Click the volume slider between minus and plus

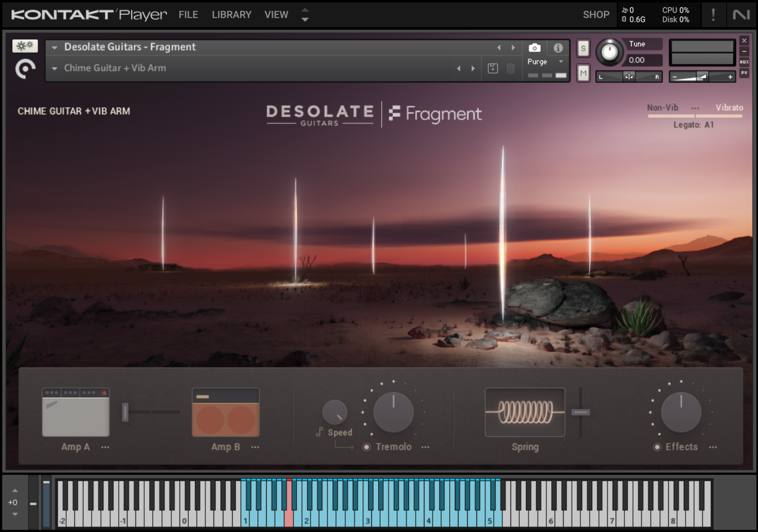pos(702,77)
